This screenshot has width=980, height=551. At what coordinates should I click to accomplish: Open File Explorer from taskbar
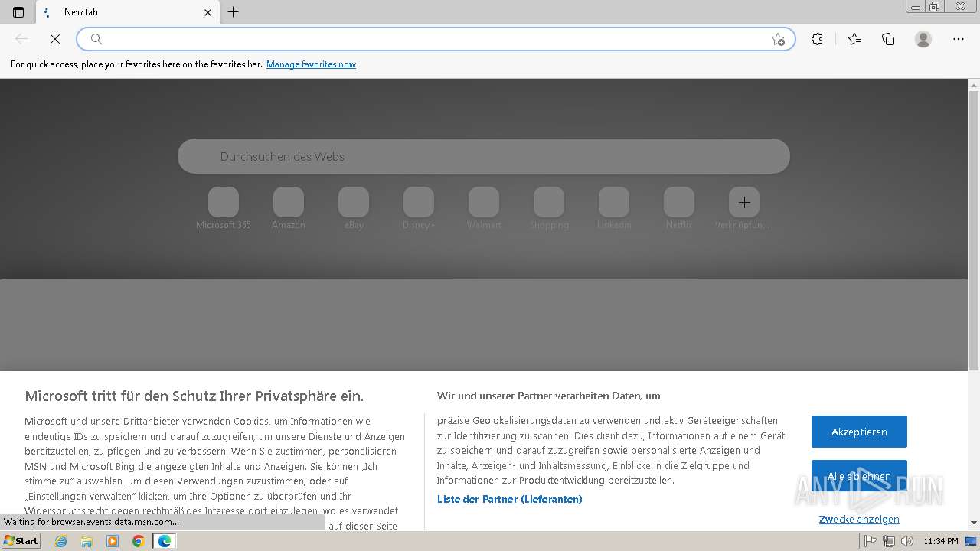(x=87, y=541)
